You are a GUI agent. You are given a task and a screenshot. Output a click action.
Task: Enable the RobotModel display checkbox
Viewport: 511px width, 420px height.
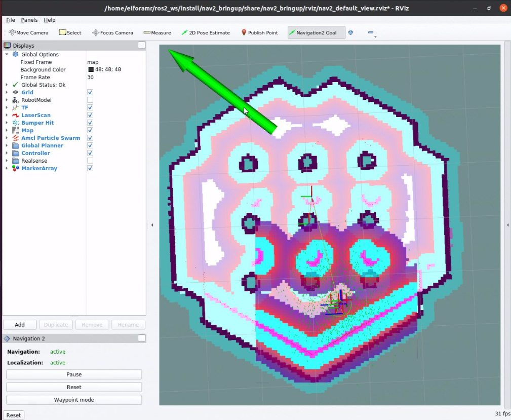(x=90, y=100)
